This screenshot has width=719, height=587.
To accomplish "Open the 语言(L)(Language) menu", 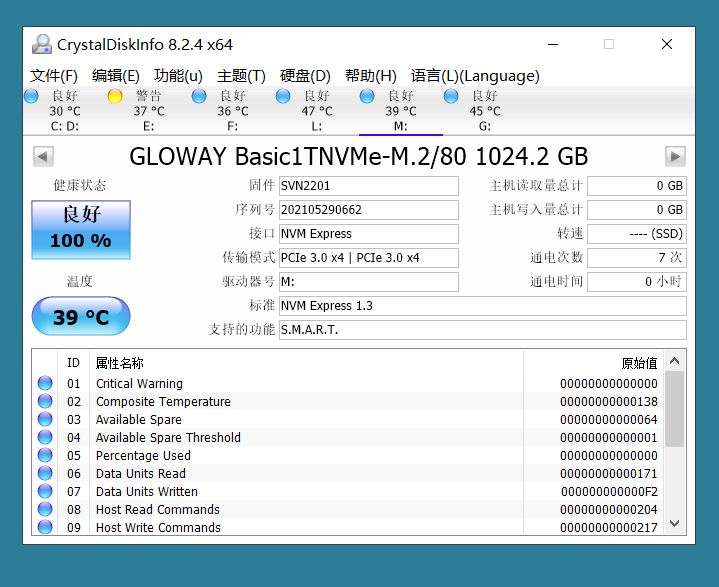I will pyautogui.click(x=475, y=76).
